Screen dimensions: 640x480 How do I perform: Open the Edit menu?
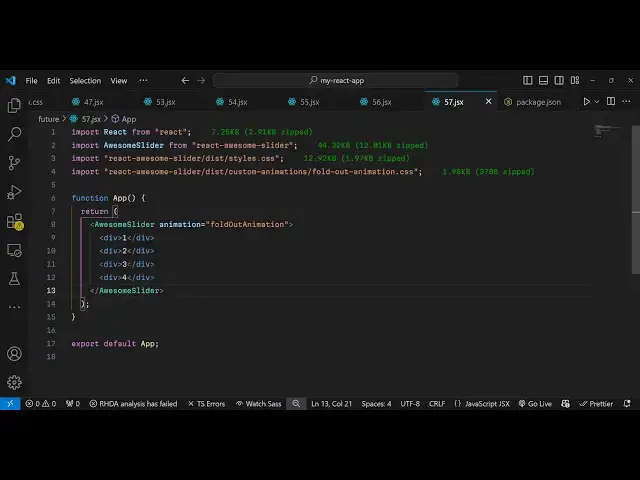pyautogui.click(x=53, y=81)
